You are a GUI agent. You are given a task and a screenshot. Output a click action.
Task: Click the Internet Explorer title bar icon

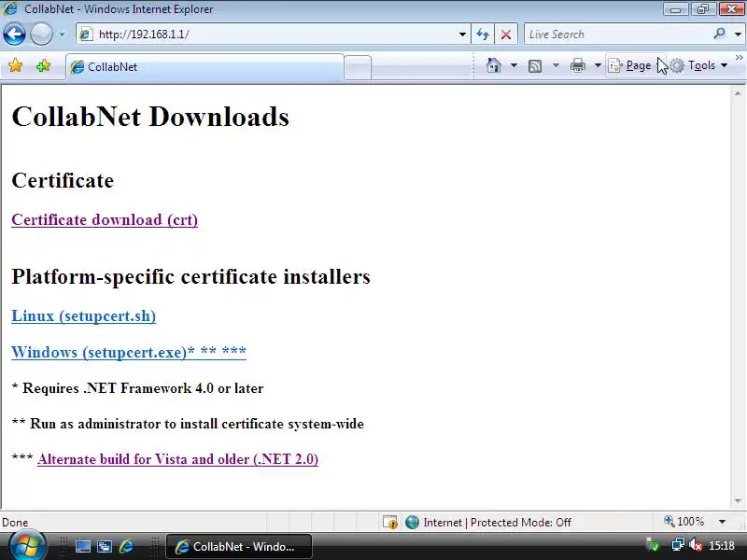10,8
